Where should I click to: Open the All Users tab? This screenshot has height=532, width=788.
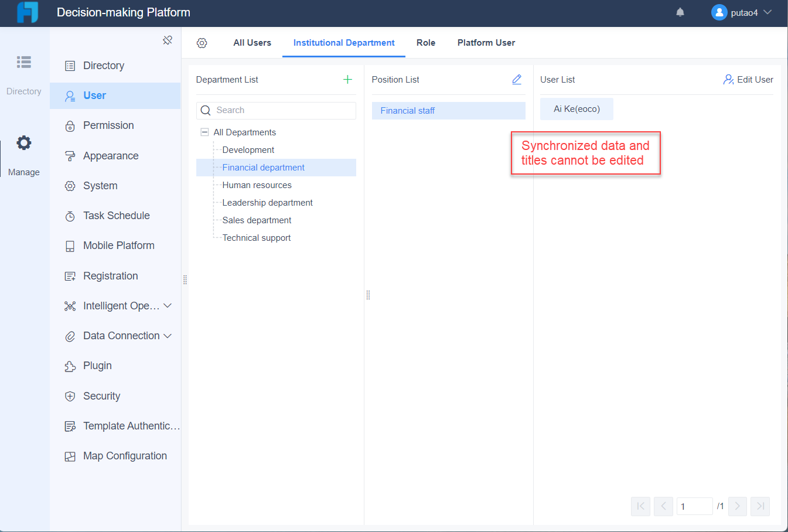pyautogui.click(x=252, y=42)
